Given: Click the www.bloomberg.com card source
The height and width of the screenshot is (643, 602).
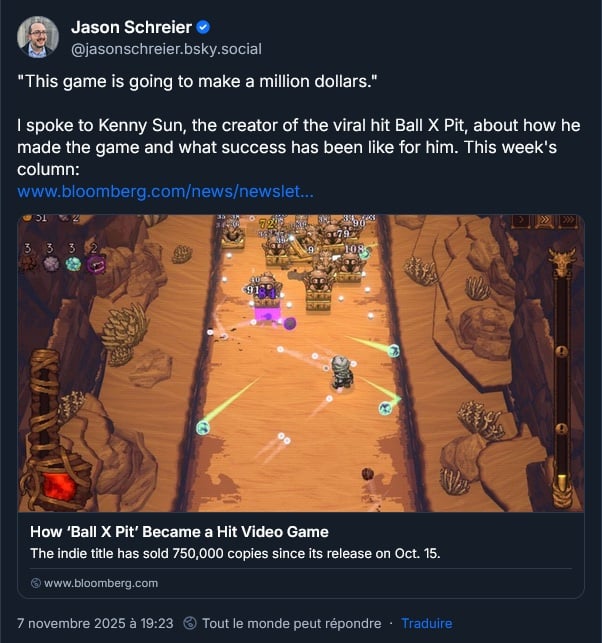Looking at the screenshot, I should click(101, 583).
